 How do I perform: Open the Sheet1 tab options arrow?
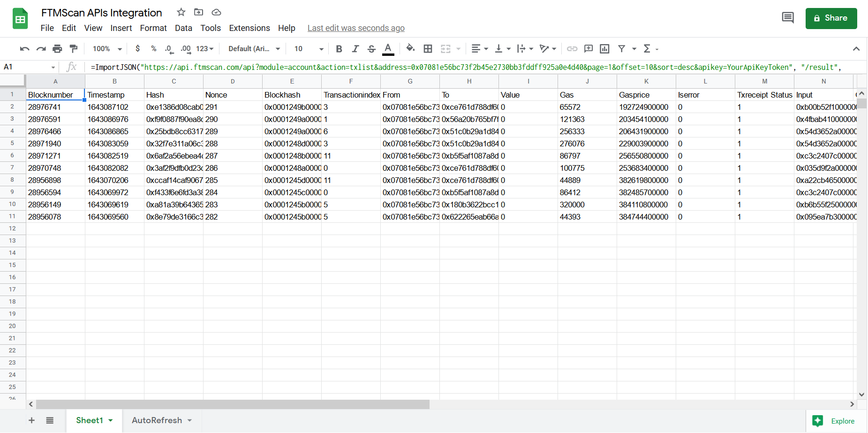(x=111, y=420)
